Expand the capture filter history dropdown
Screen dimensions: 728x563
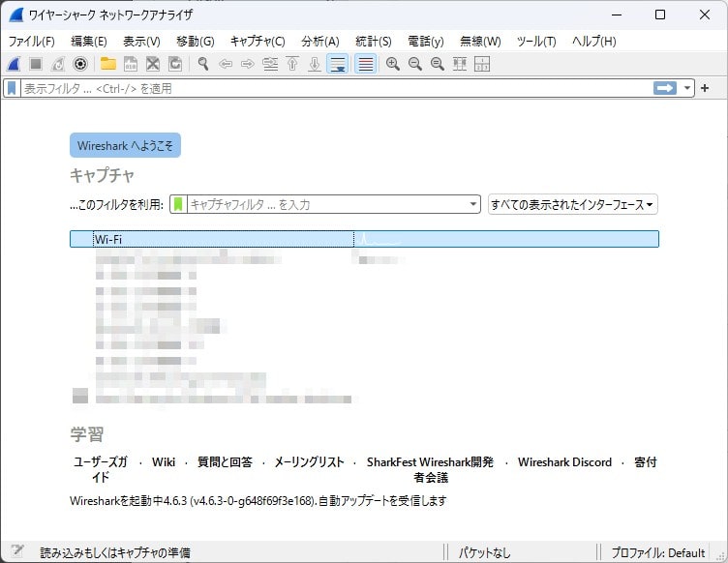tap(473, 204)
